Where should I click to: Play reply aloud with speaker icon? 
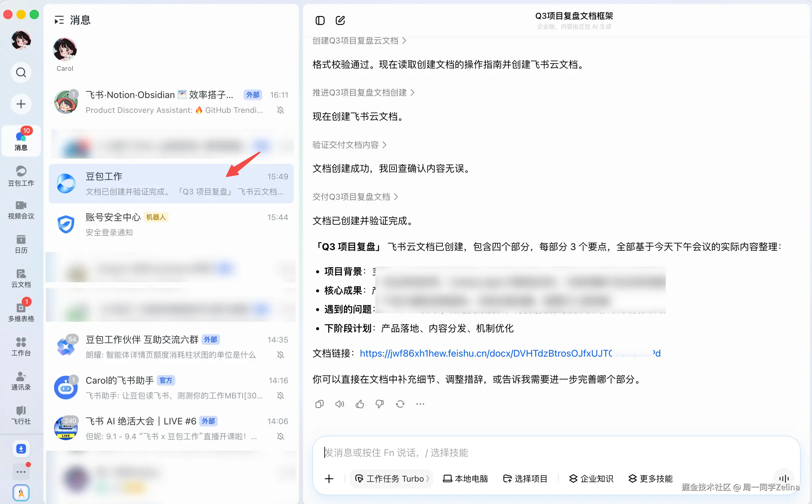[339, 404]
